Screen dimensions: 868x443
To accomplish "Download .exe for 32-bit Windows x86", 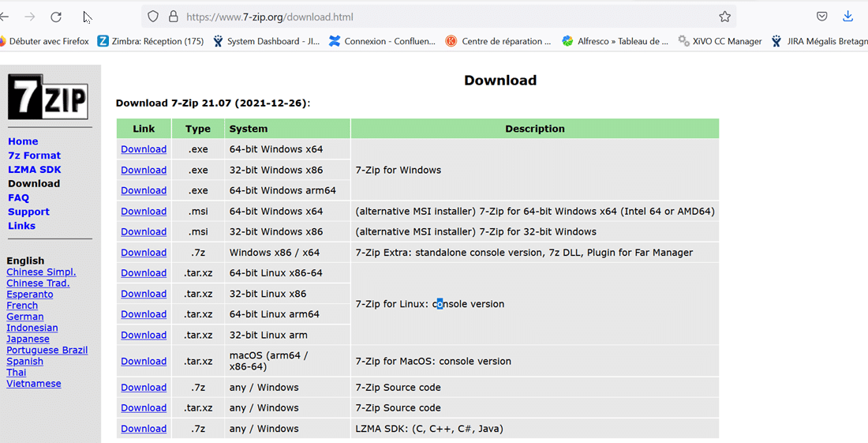I will [x=144, y=170].
